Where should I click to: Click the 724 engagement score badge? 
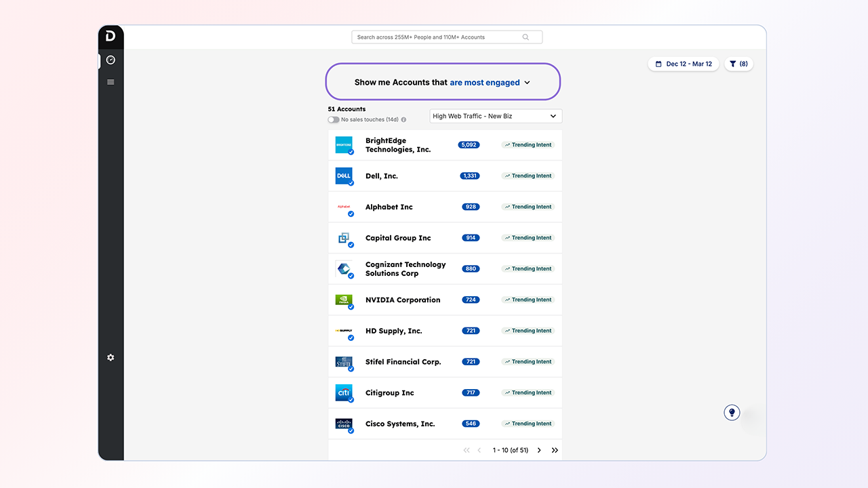471,300
